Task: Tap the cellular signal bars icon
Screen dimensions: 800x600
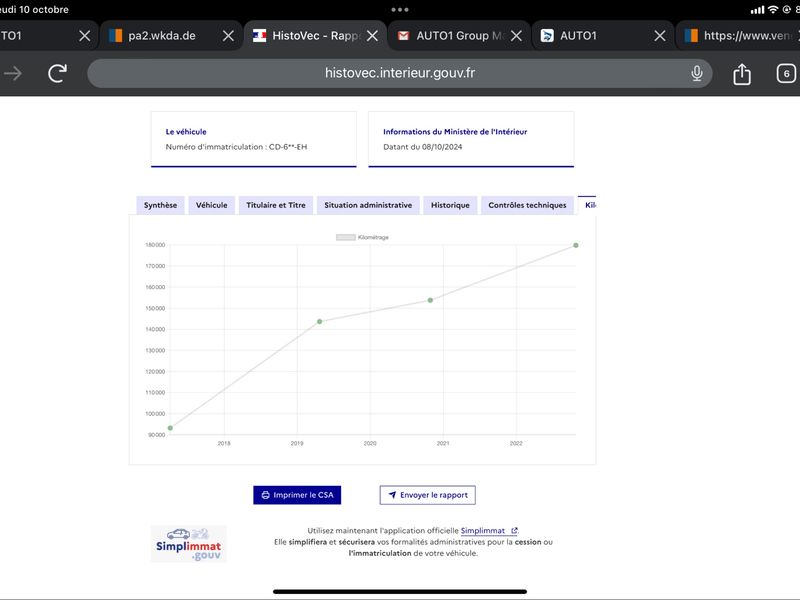Action: click(x=758, y=10)
